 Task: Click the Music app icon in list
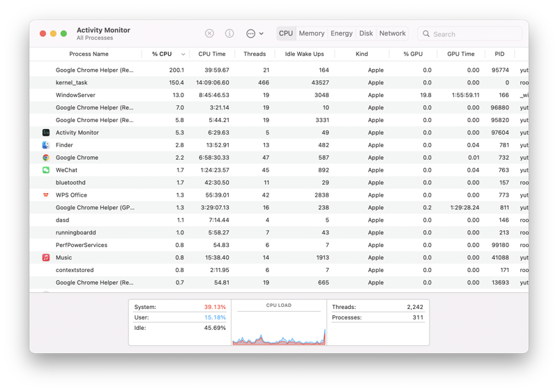pyautogui.click(x=46, y=257)
